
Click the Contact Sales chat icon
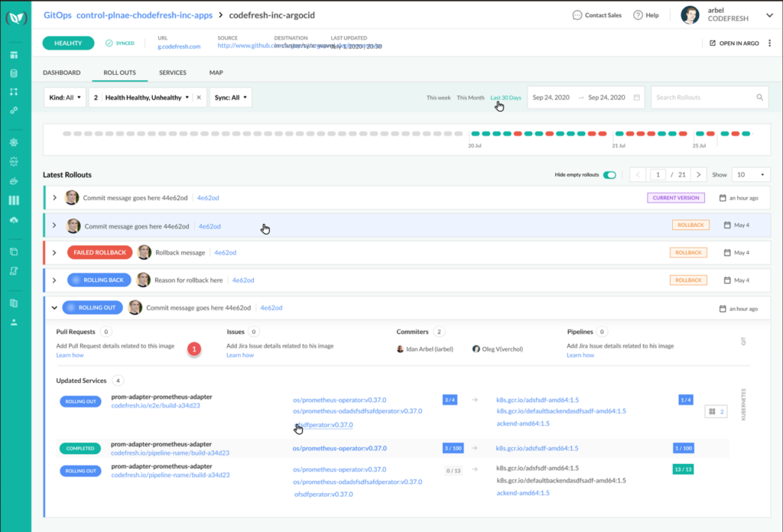pos(577,15)
